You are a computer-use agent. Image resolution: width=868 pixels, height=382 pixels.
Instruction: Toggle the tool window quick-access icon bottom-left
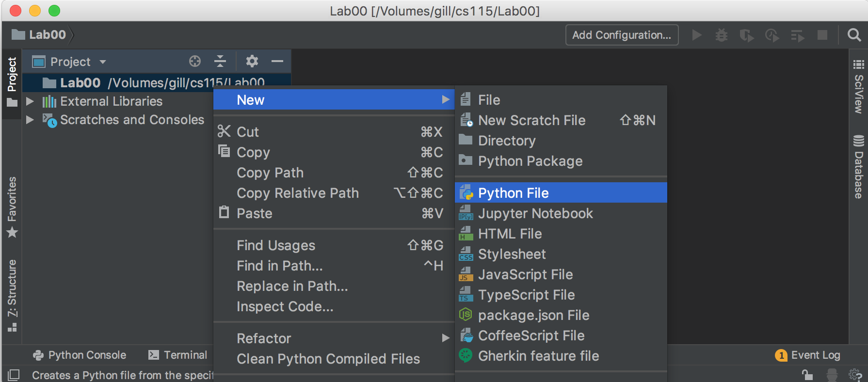tap(14, 375)
